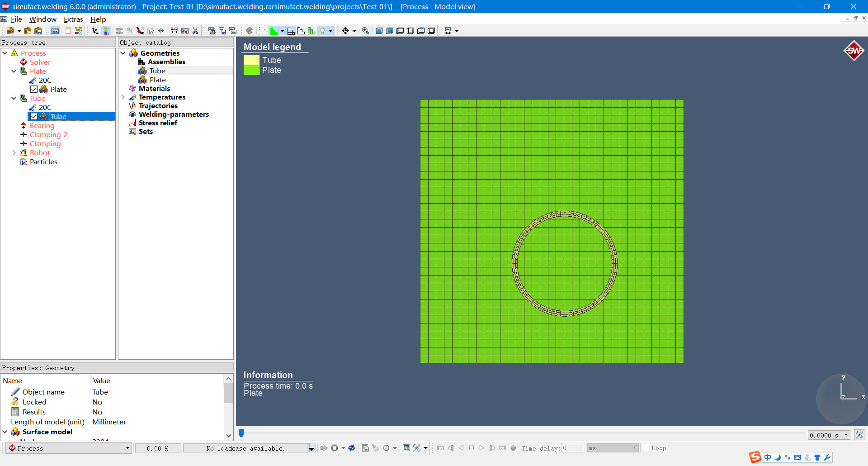Select Assemblies in the object catalog

pos(166,62)
